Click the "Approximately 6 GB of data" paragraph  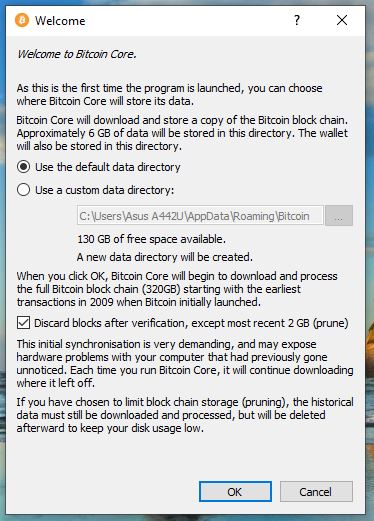182,133
